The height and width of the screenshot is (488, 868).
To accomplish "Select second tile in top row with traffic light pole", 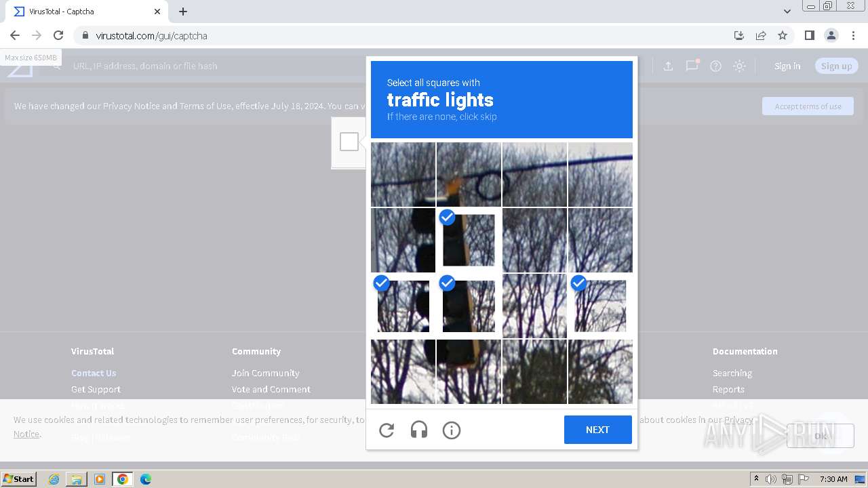I will click(x=469, y=174).
